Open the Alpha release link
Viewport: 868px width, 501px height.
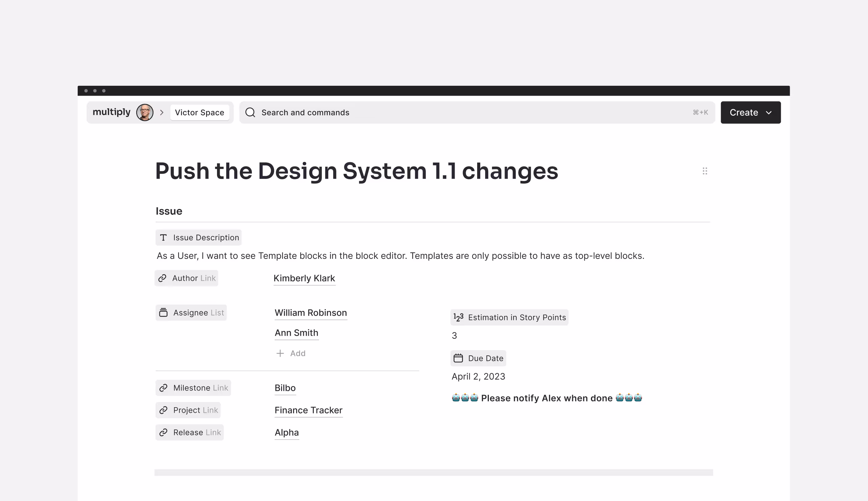(287, 433)
